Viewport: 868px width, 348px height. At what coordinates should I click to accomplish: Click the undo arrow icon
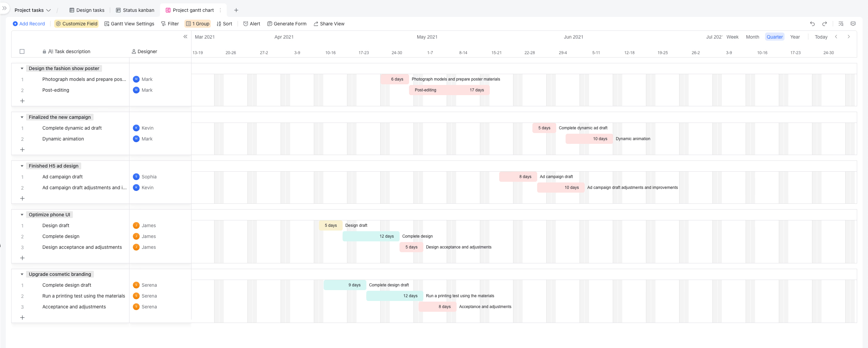pyautogui.click(x=812, y=24)
